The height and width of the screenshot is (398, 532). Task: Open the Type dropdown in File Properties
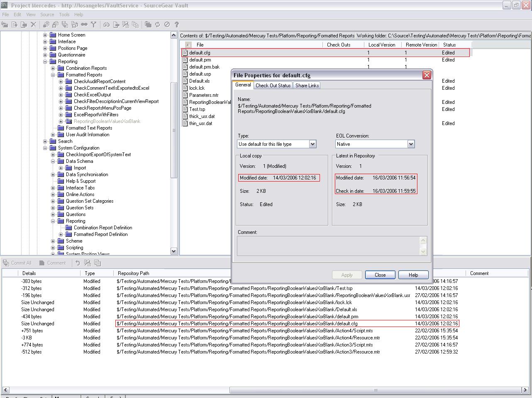click(312, 144)
